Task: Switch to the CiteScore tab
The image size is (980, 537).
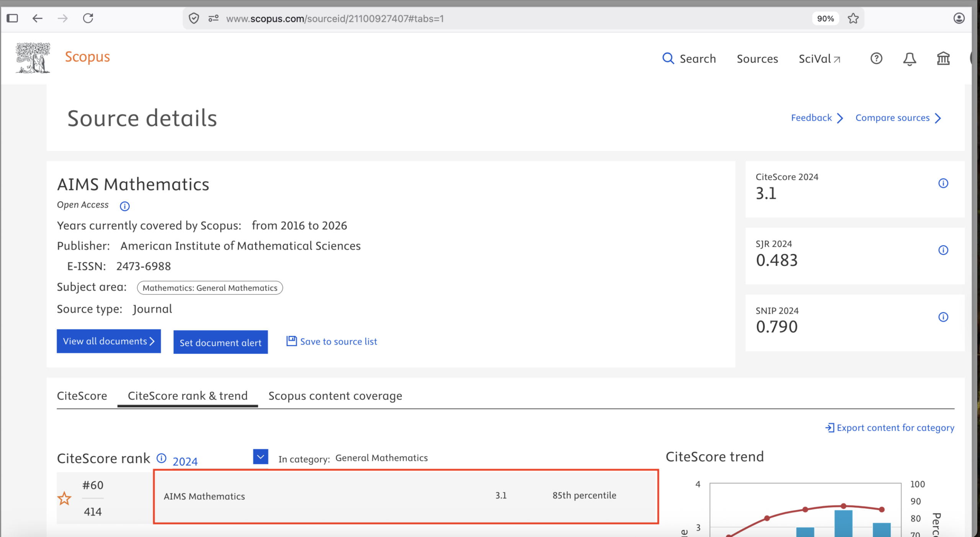Action: click(82, 396)
